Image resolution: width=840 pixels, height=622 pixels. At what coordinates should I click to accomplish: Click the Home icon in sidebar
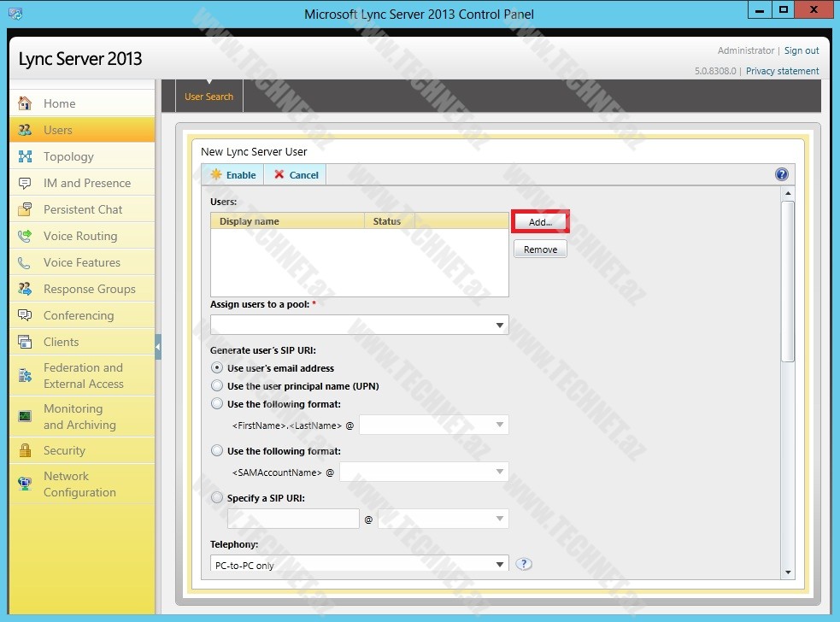point(25,103)
